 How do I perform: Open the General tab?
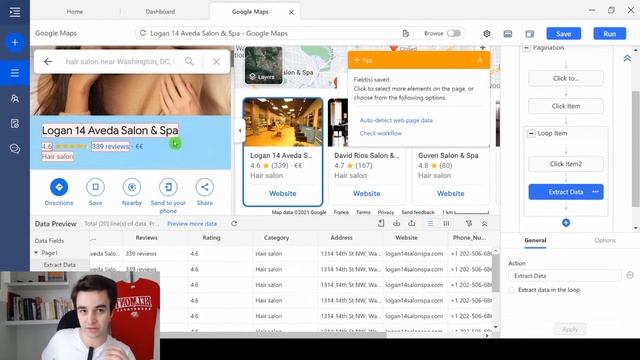click(x=535, y=240)
